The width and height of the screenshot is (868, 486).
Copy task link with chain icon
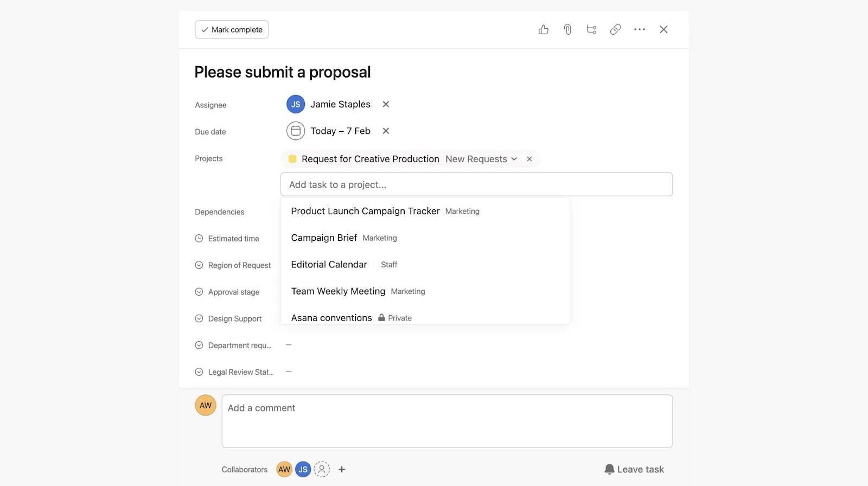[x=615, y=30]
